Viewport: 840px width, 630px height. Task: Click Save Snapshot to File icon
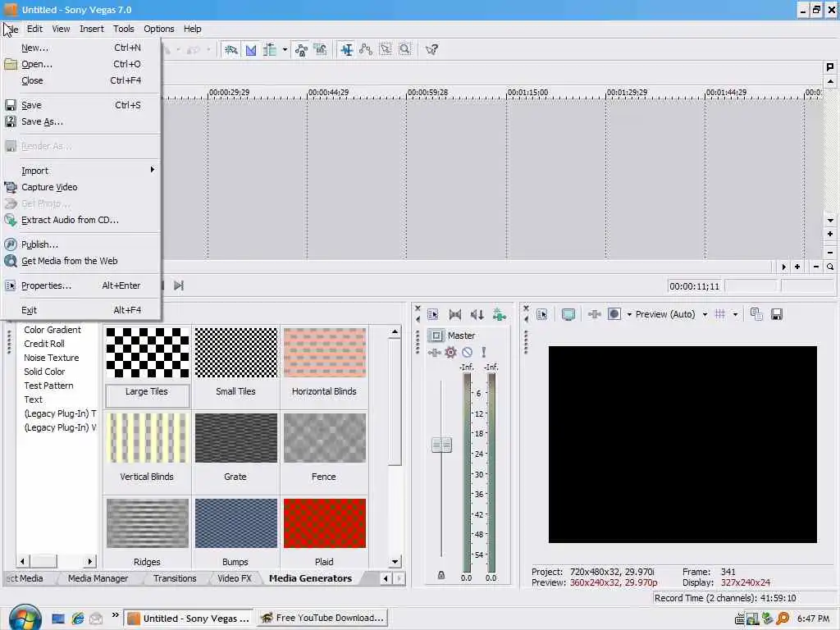point(776,314)
